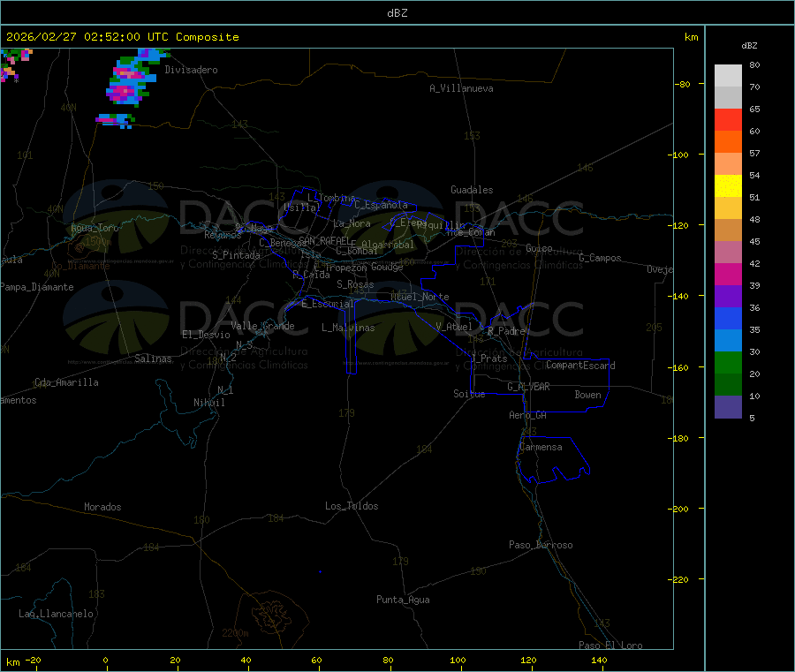Click the Divisadero map label
The height and width of the screenshot is (672, 795).
[x=191, y=70]
